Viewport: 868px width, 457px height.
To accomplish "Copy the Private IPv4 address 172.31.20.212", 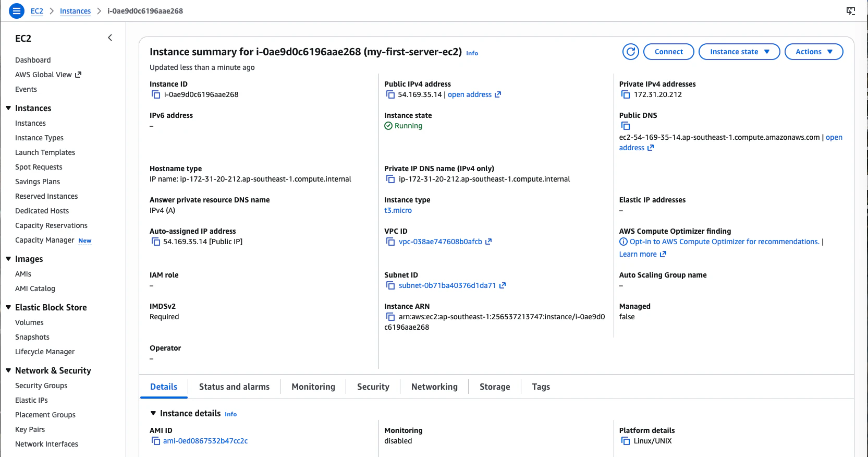I will pos(626,94).
